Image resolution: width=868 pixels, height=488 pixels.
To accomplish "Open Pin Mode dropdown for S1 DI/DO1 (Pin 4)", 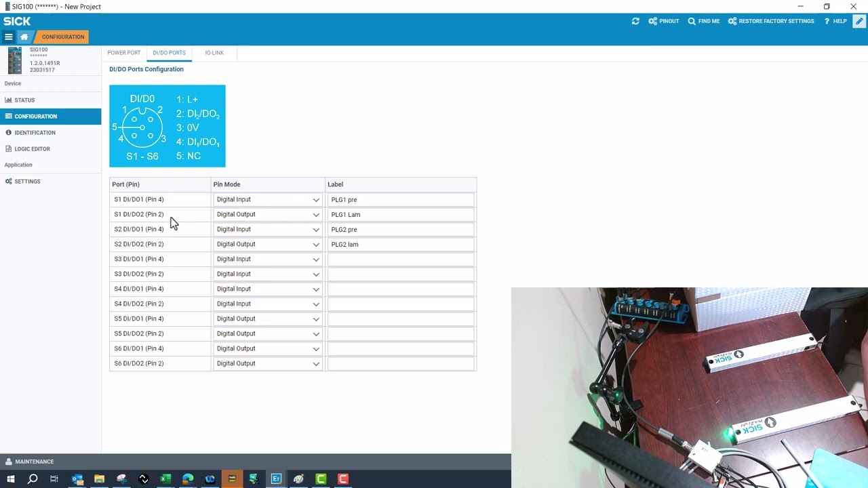I will 267,199.
